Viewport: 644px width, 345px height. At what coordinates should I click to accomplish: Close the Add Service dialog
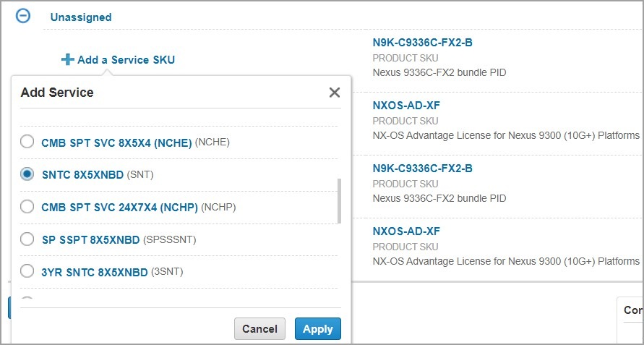334,93
